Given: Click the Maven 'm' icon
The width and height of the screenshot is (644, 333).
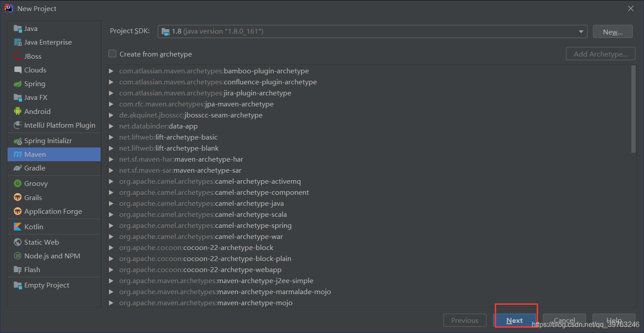Looking at the screenshot, I should (x=18, y=155).
